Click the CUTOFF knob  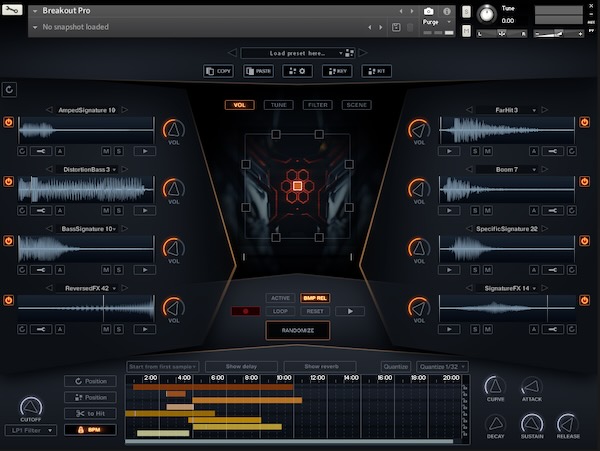31,407
